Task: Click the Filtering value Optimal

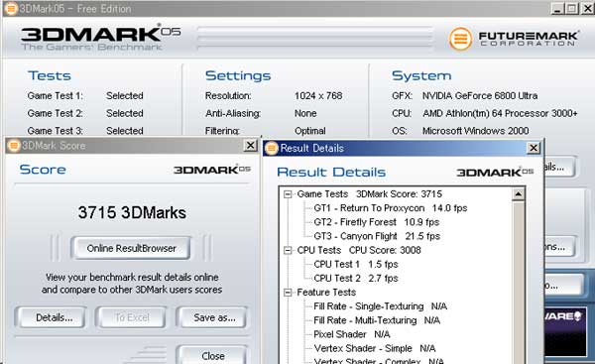Action: (x=310, y=131)
